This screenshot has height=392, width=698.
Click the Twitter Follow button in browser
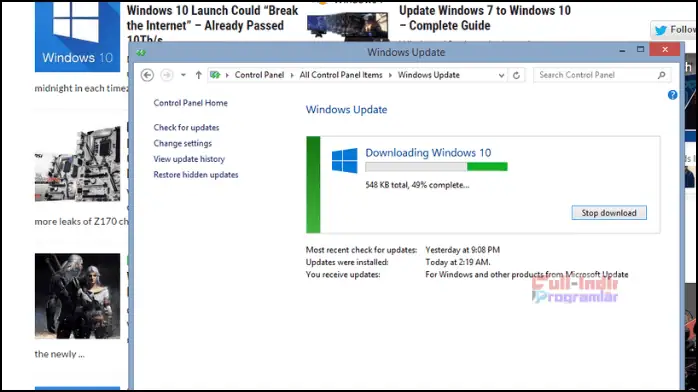(x=674, y=30)
